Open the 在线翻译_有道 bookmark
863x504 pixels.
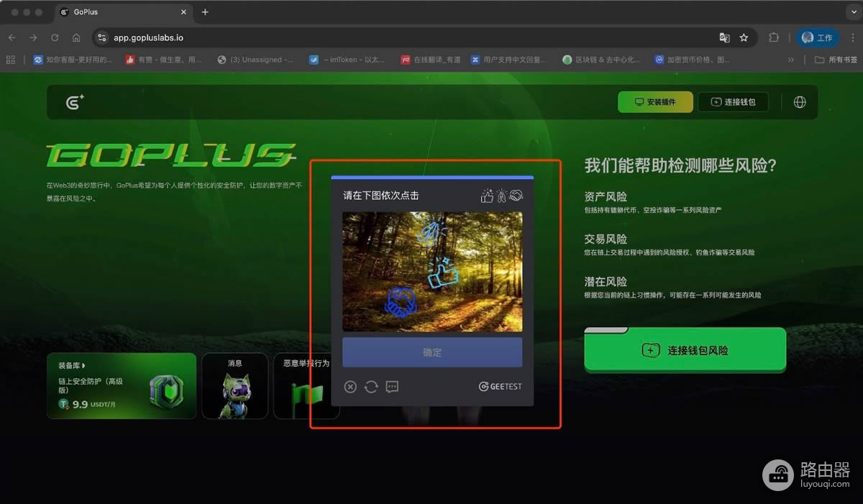click(x=431, y=60)
